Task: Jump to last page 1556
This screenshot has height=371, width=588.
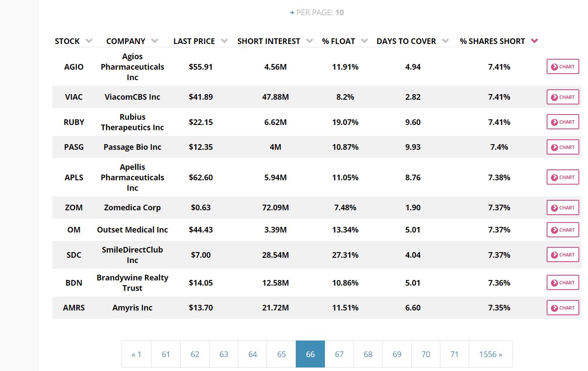Action: coord(490,354)
